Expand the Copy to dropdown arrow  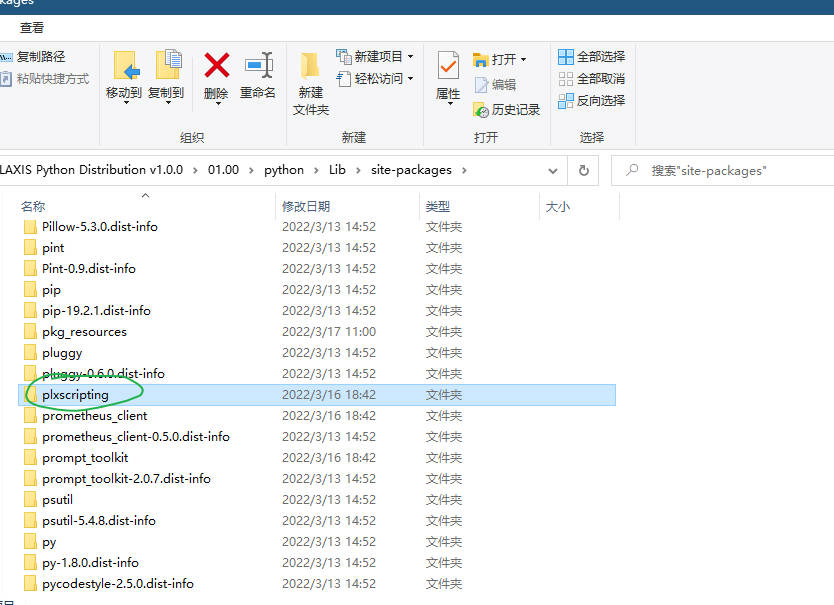(168, 102)
